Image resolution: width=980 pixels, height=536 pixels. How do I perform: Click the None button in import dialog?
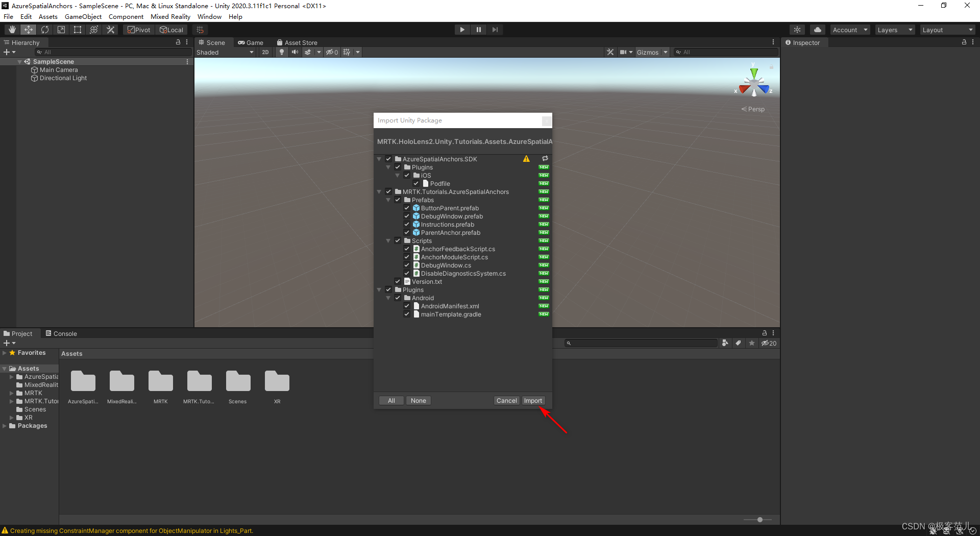point(419,401)
